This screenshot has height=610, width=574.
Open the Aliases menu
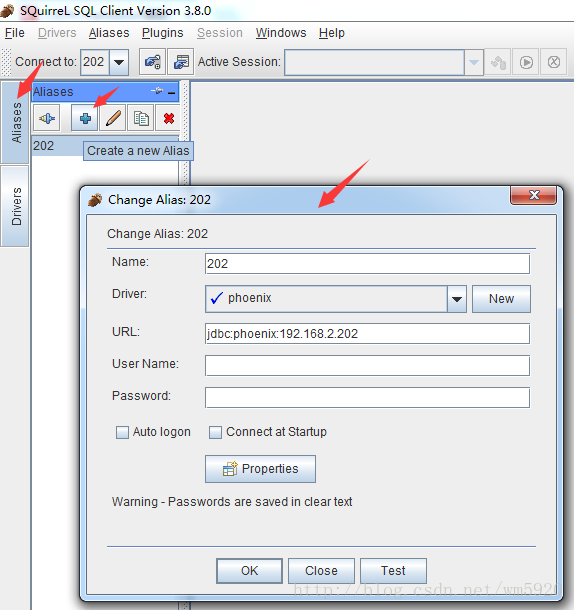click(x=109, y=33)
